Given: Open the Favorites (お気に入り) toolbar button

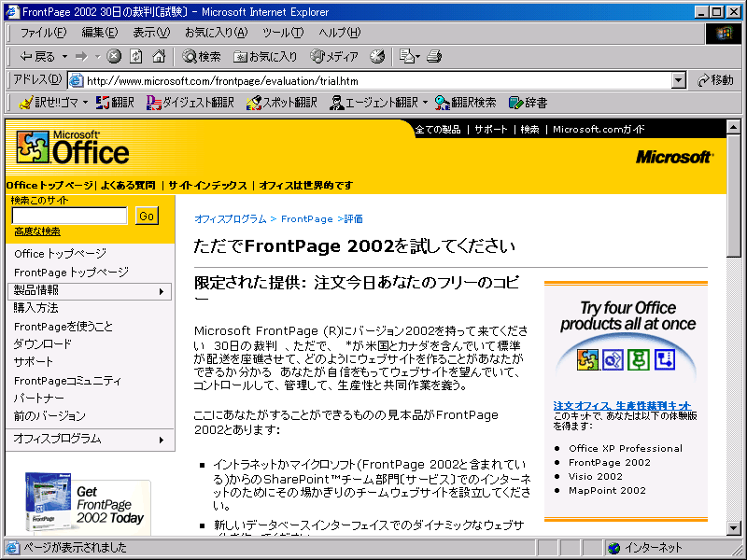Looking at the screenshot, I should pyautogui.click(x=265, y=57).
